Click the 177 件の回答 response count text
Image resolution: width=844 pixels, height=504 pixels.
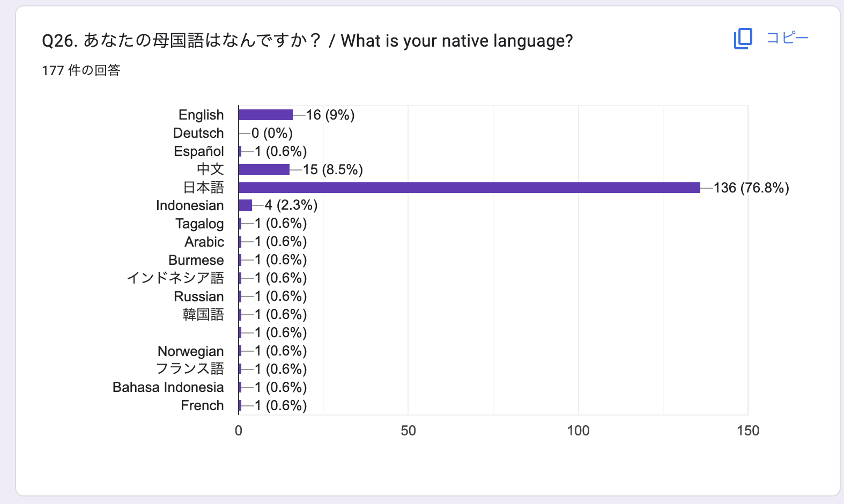point(81,70)
